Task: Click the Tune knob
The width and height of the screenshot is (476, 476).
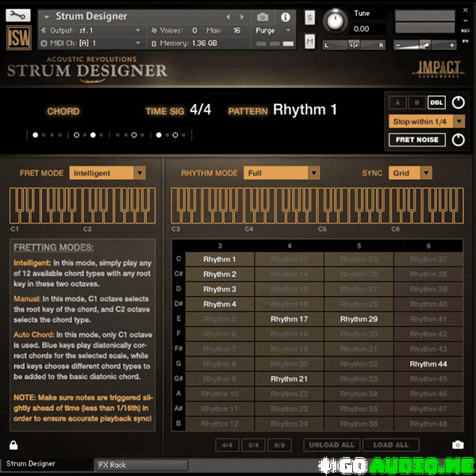Action: click(336, 21)
